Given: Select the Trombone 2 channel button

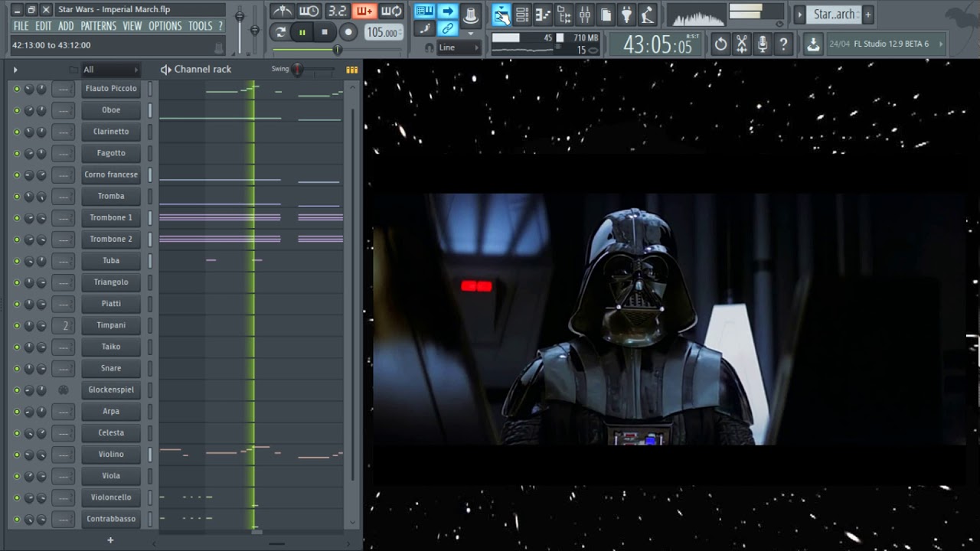Looking at the screenshot, I should [111, 240].
